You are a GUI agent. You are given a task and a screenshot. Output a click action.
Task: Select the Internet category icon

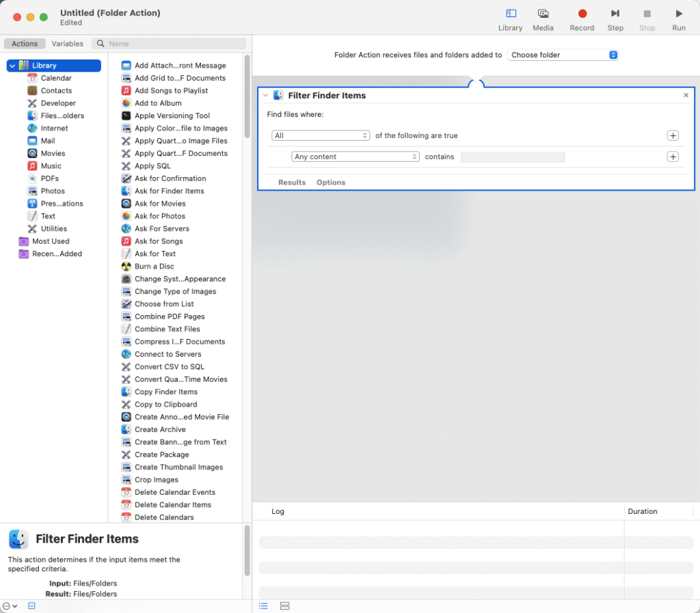click(32, 128)
